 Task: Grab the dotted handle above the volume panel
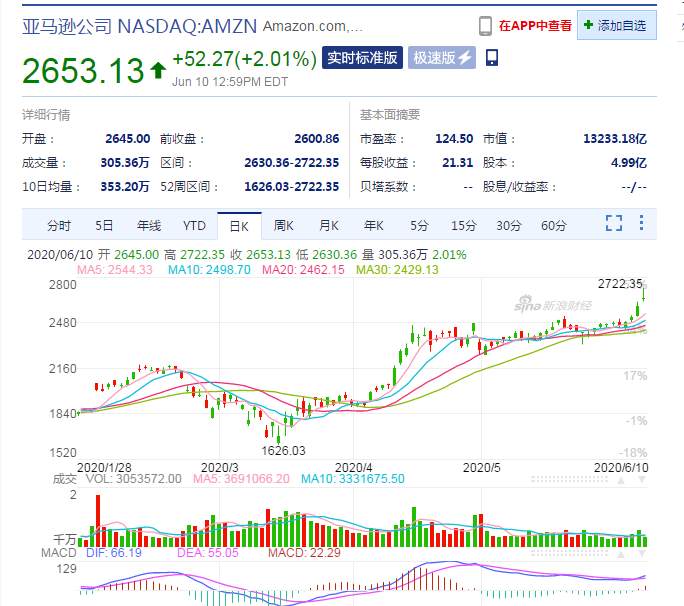[569, 479]
